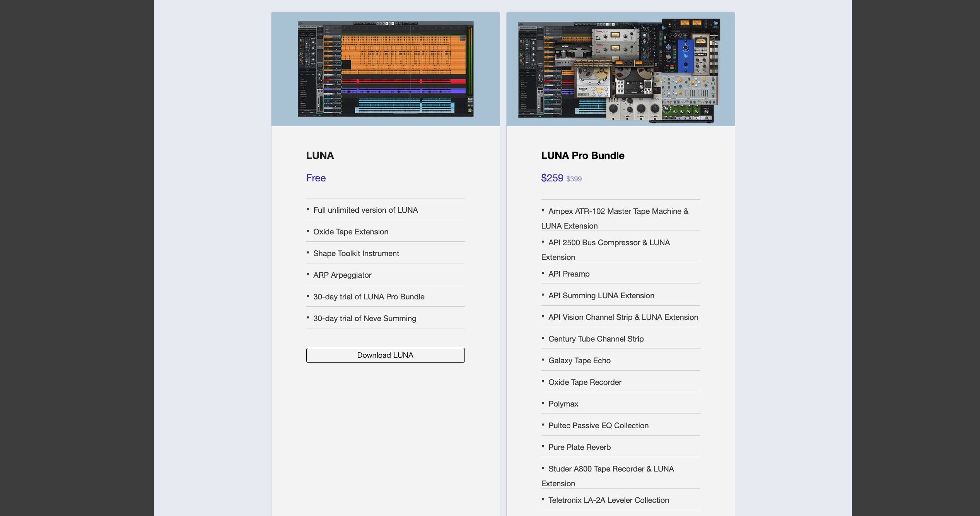Select 'API Preamp' list item
Image resolution: width=980 pixels, height=516 pixels.
coord(620,274)
